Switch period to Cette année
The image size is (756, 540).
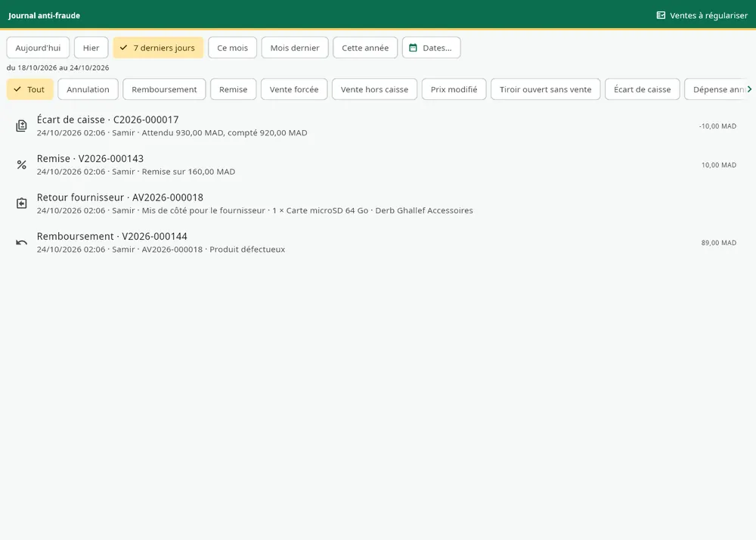tap(365, 48)
